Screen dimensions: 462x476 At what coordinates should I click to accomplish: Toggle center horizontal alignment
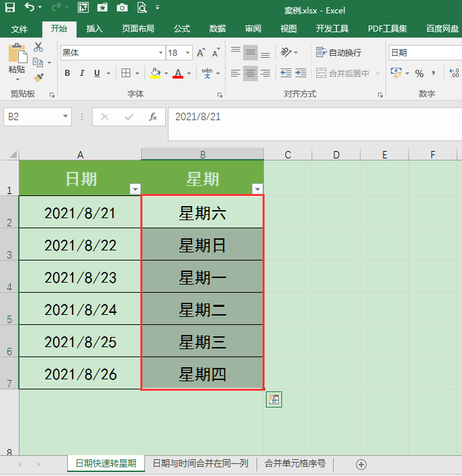(x=250, y=73)
